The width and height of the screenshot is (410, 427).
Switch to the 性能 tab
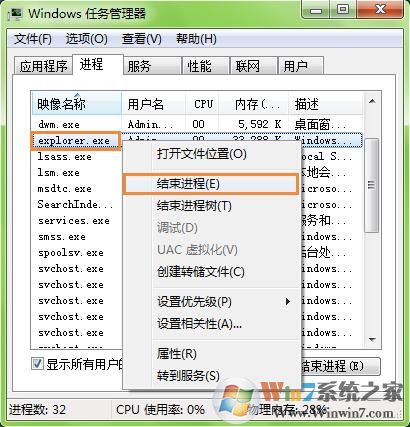click(x=206, y=66)
